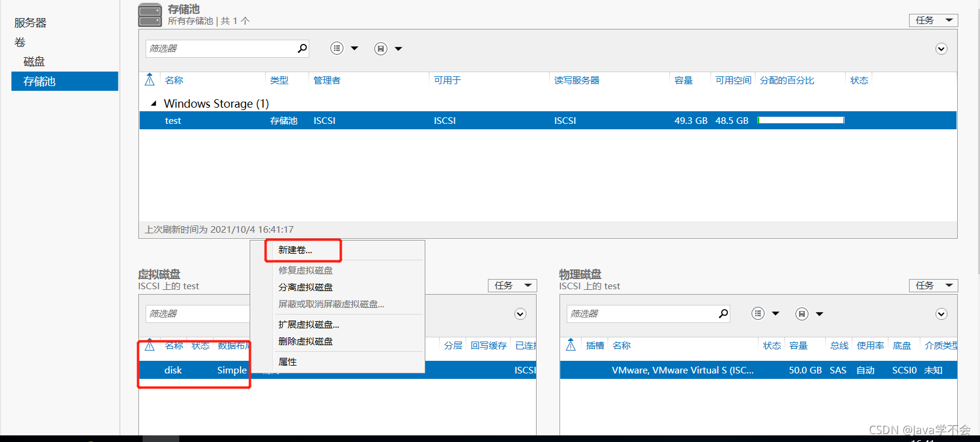980x442 pixels.
Task: Click the storage pool server icon
Action: (150, 15)
